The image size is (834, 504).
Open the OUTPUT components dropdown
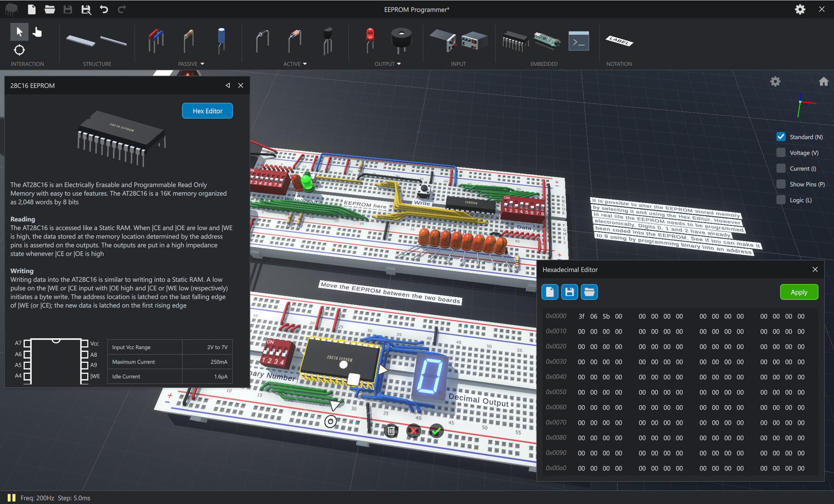[x=399, y=64]
